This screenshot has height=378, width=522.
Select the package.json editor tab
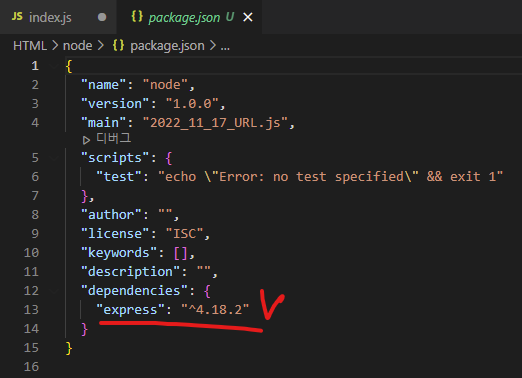189,17
